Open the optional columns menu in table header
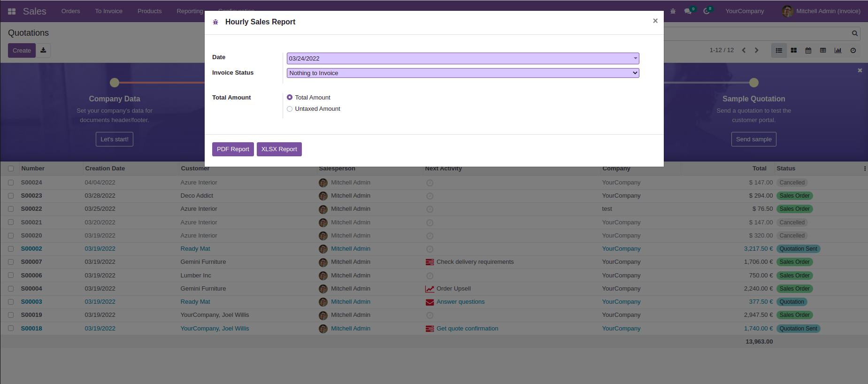Screen dimensions: 868x384 point(865,169)
